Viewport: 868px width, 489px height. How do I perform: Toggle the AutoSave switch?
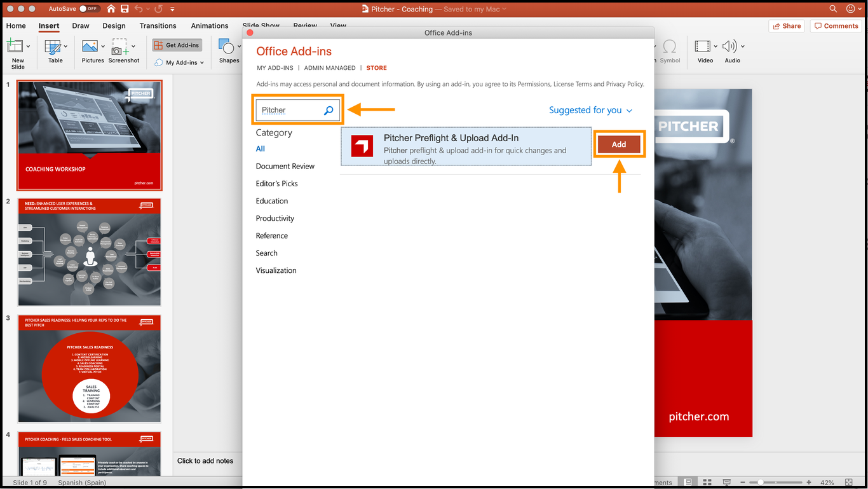[90, 9]
